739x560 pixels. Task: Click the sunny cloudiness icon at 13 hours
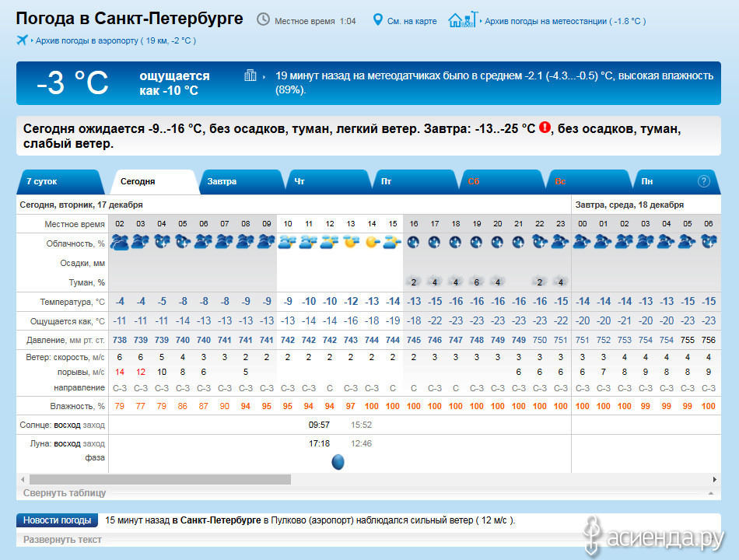coord(352,242)
